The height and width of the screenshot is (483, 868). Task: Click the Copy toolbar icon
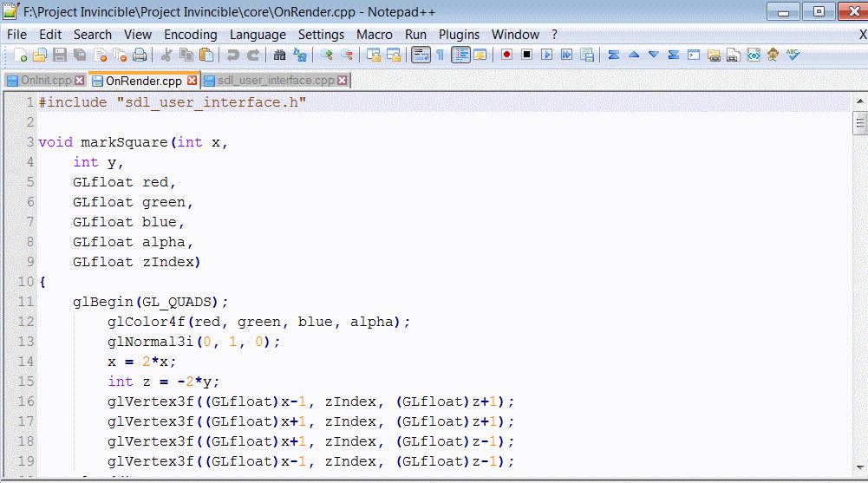pyautogui.click(x=186, y=55)
